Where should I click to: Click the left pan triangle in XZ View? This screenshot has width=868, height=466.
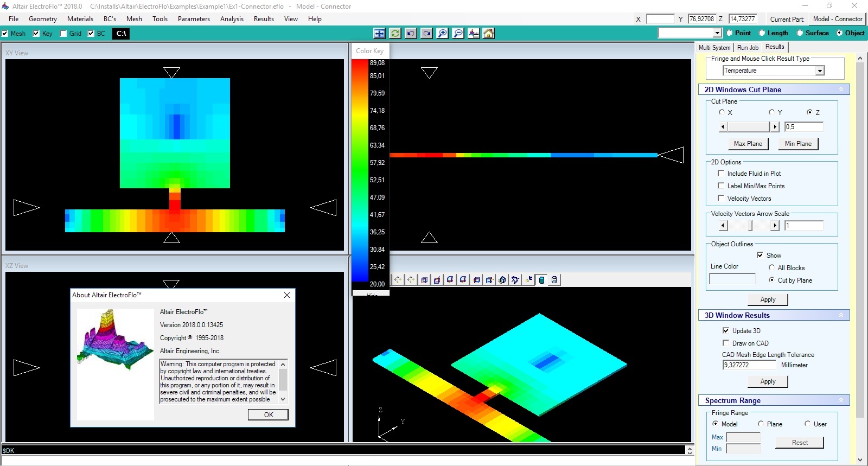click(x=26, y=367)
